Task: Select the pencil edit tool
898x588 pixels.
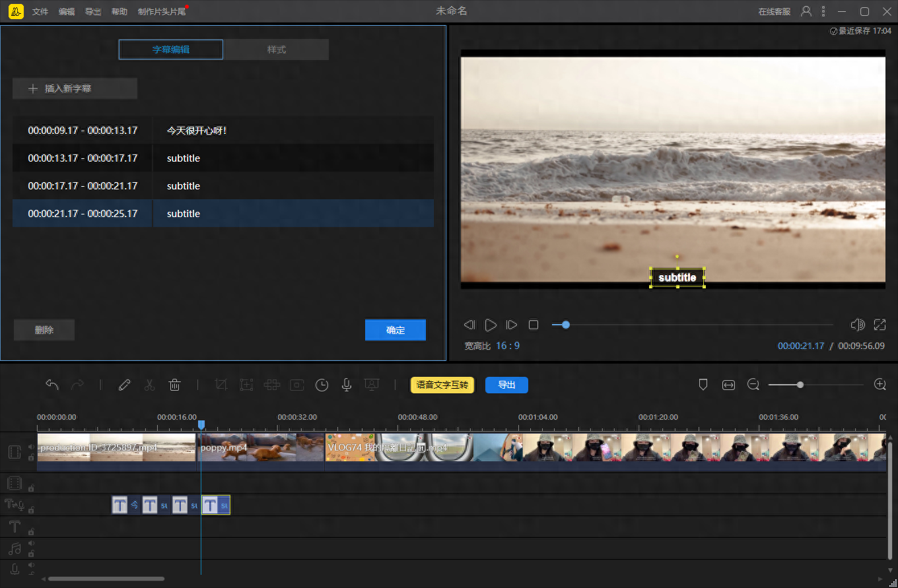Action: [124, 385]
